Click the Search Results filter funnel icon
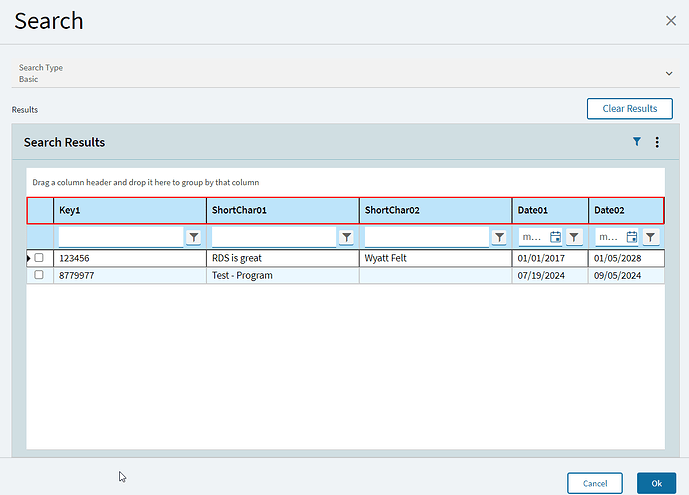The height and width of the screenshot is (495, 689). [636, 142]
